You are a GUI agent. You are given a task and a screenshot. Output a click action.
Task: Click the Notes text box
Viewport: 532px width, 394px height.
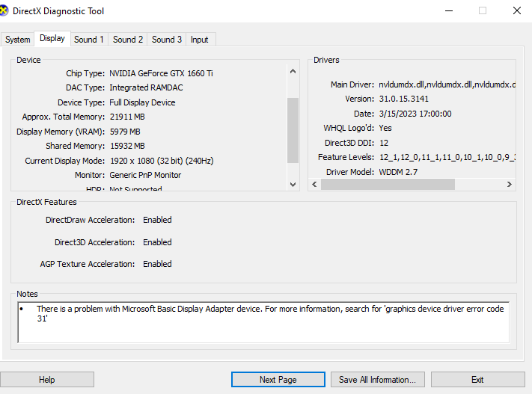(263, 322)
